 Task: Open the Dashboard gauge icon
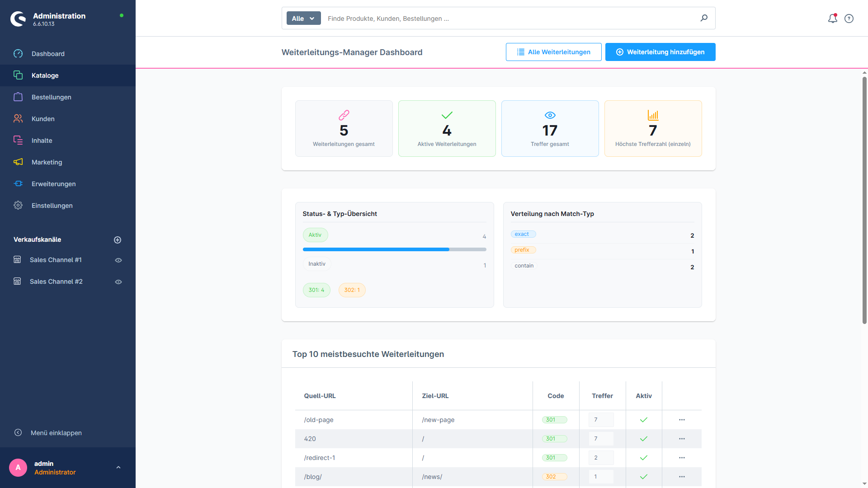click(18, 54)
